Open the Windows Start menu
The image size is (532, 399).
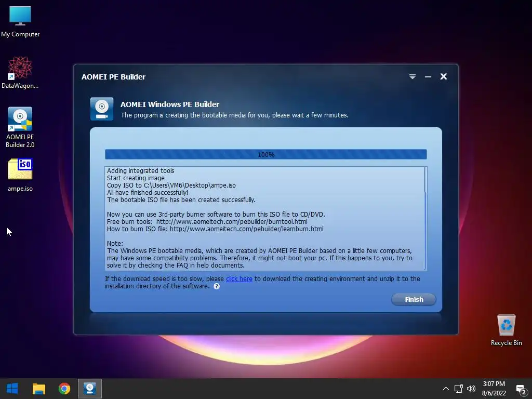coord(12,389)
